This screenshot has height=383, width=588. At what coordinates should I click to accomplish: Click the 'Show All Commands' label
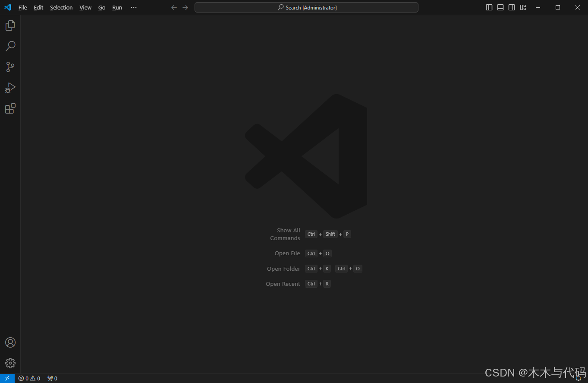285,234
